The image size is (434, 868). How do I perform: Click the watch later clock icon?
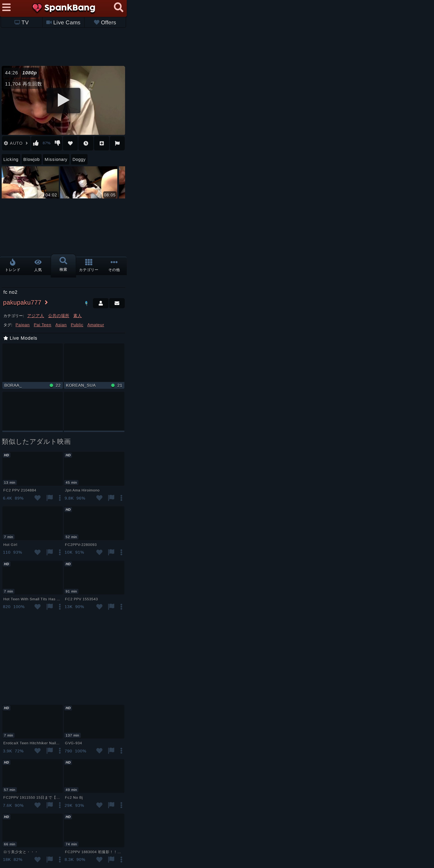pos(86,143)
